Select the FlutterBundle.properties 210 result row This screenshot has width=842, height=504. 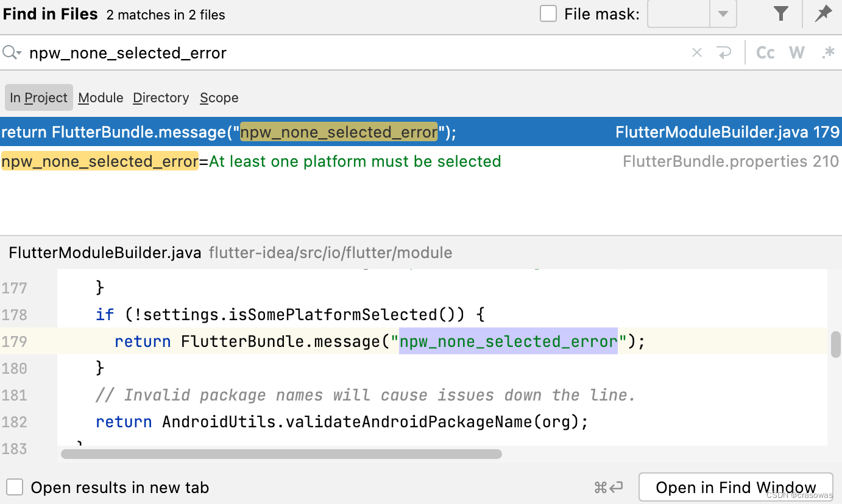pyautogui.click(x=421, y=161)
